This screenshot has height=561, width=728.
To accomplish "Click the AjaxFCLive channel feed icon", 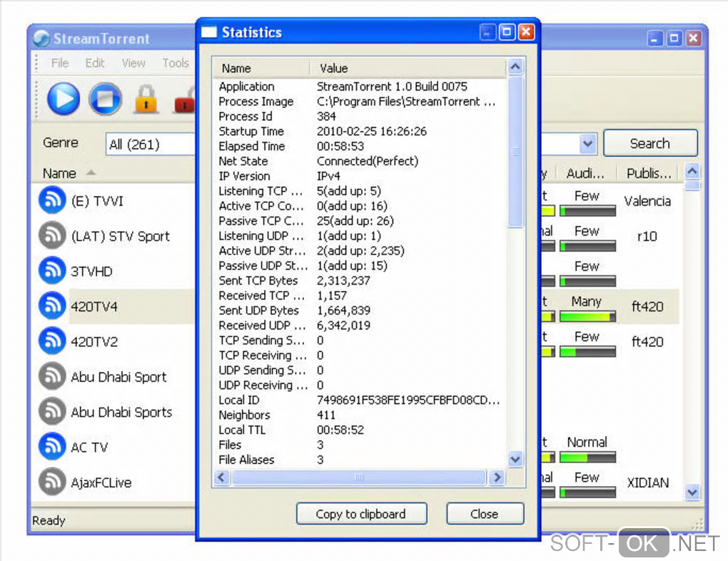I will 52,482.
